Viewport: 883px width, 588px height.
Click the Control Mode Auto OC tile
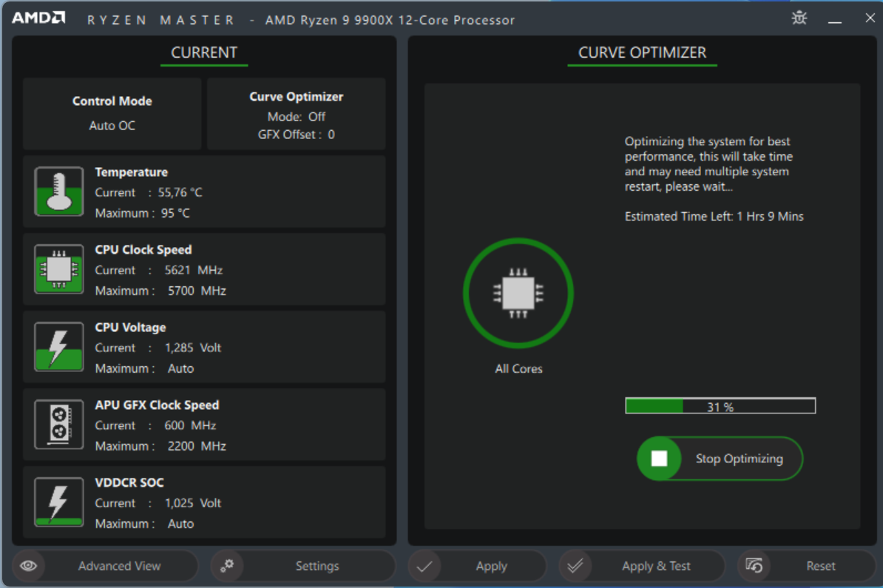coord(112,114)
